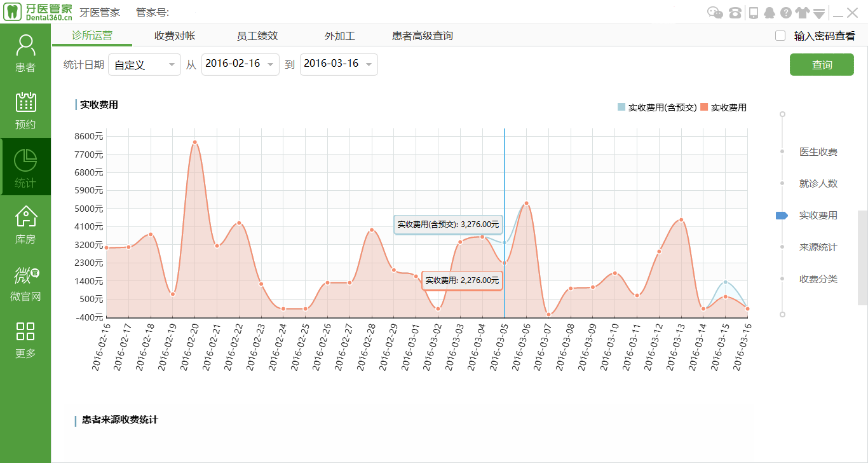868x463 pixels.
Task: Click the 2016-03-15 blue prepaid data point
Action: point(725,282)
